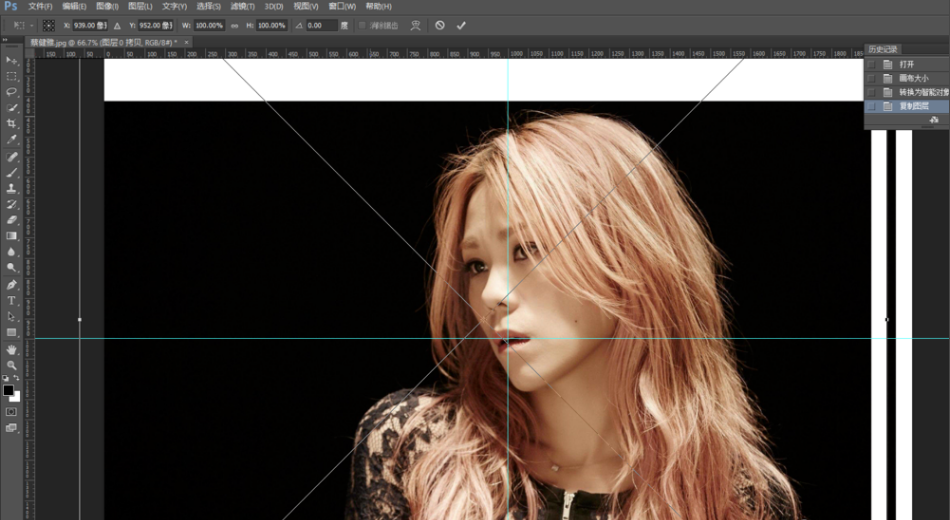Set history brush source for 复制图层
The height and width of the screenshot is (520, 950).
(x=871, y=106)
